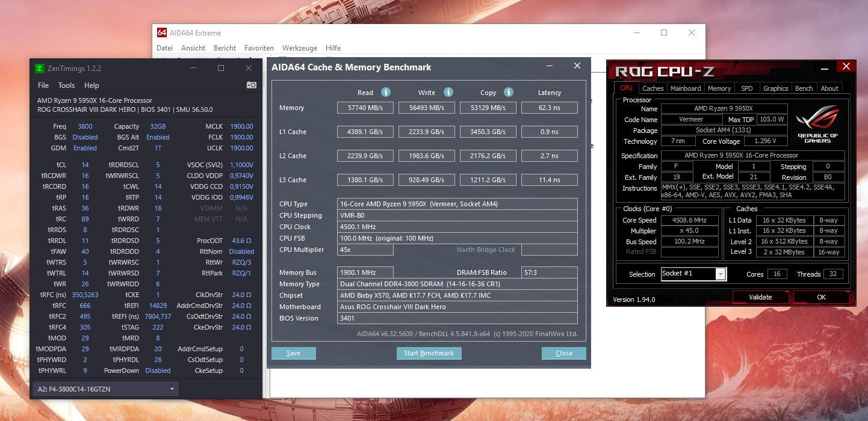
Task: Click the tRFC (ns) value 350,5263
Action: pos(85,295)
